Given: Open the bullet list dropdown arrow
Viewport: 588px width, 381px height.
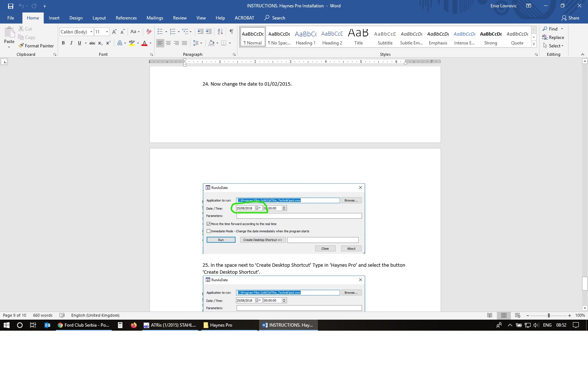Looking at the screenshot, I should pyautogui.click(x=166, y=32).
